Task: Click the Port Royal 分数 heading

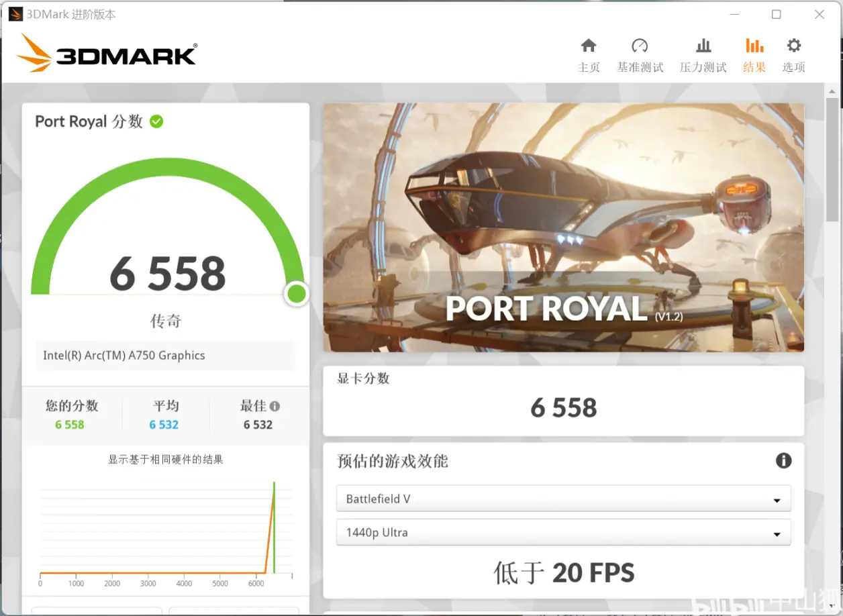Action: tap(89, 121)
